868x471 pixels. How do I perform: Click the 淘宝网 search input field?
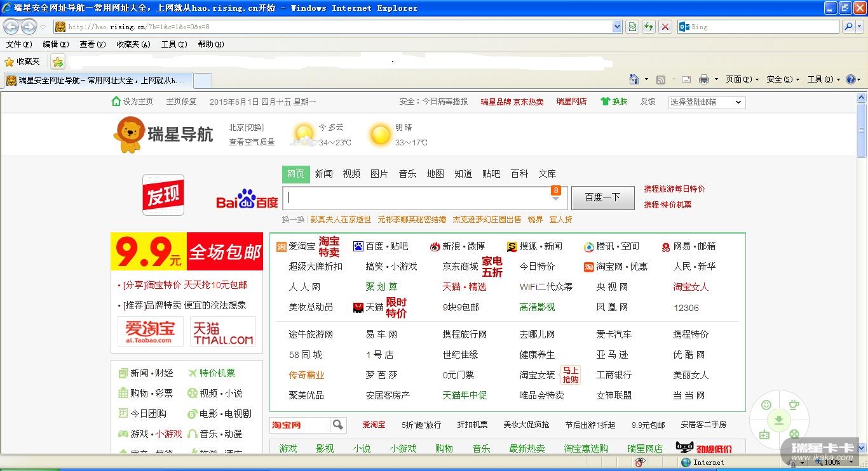[x=299, y=425]
